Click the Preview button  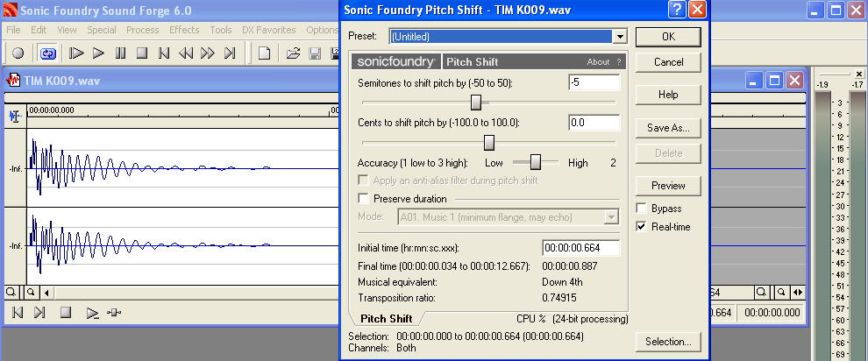pos(668,186)
